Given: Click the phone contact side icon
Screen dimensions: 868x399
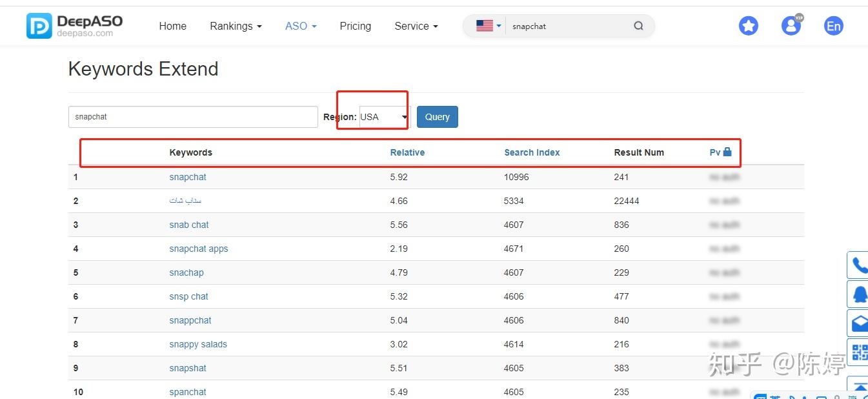Looking at the screenshot, I should 858,265.
